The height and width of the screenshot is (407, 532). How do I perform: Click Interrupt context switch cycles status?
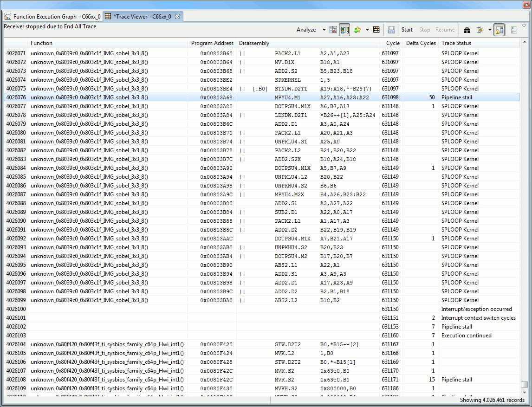point(479,318)
